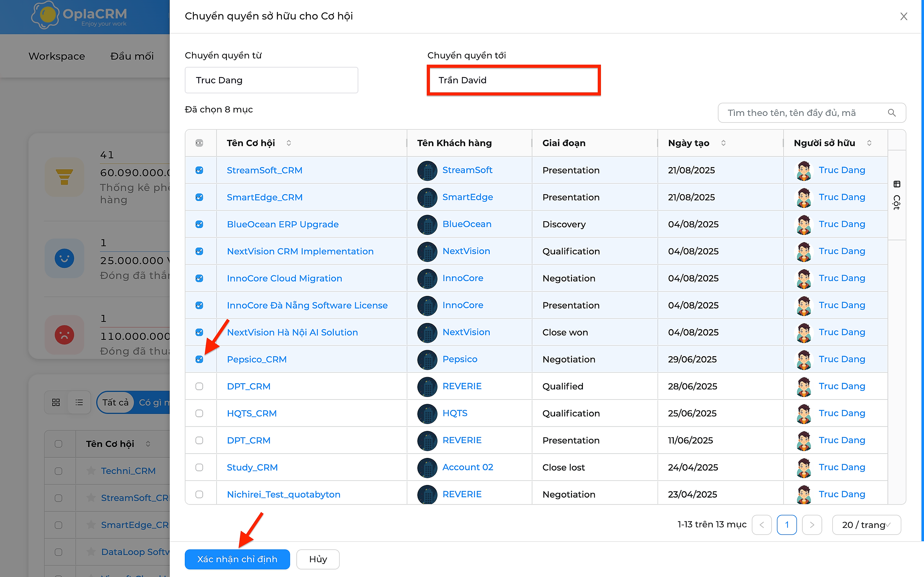924x577 pixels.
Task: Go to page 1
Action: (786, 525)
